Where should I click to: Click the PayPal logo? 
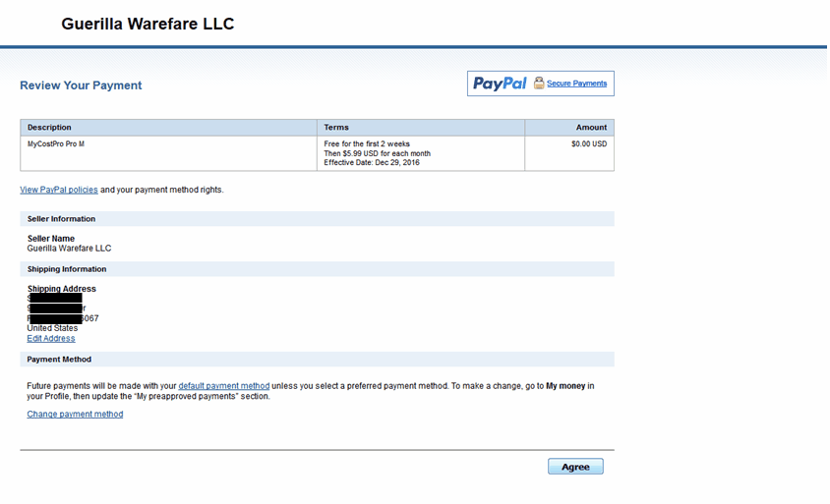500,84
